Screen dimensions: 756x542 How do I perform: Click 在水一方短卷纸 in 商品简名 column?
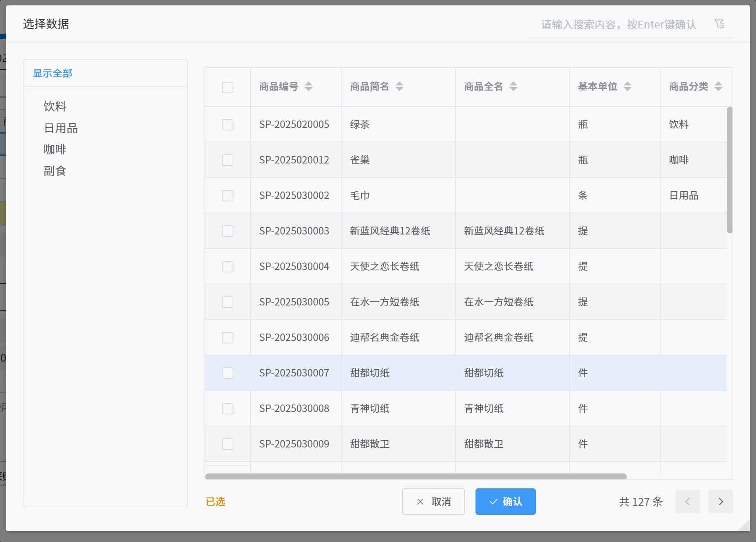(x=385, y=302)
